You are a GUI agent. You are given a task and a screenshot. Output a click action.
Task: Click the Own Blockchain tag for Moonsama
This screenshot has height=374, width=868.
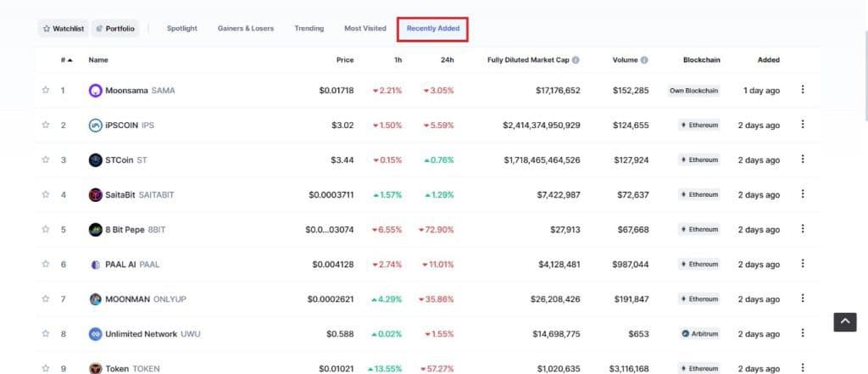tap(693, 90)
